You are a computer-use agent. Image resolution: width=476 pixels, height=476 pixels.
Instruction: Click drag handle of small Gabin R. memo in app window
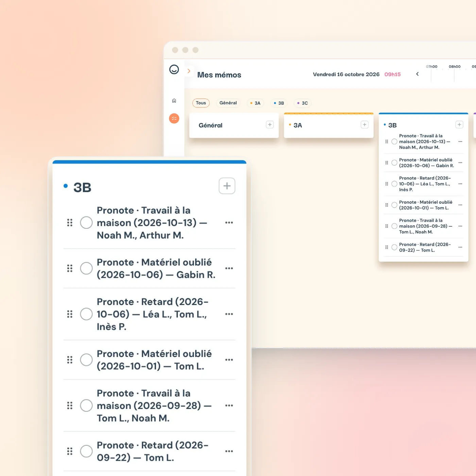pos(387,163)
